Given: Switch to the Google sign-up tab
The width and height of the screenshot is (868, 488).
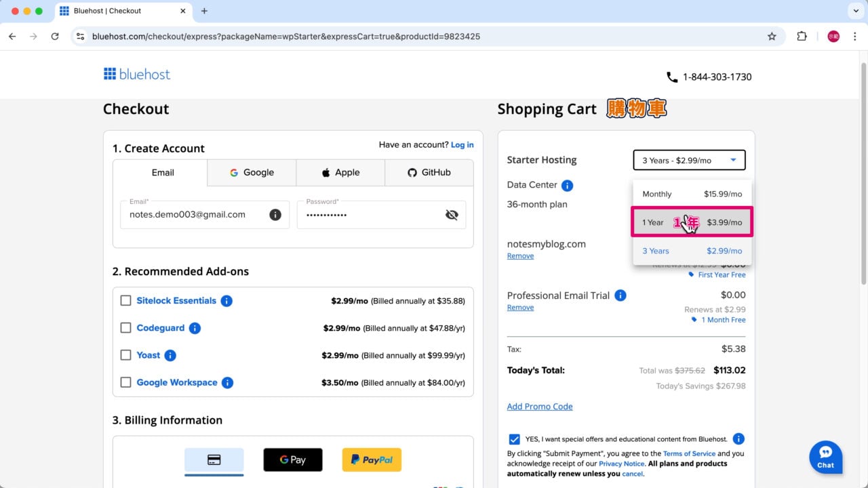Looking at the screenshot, I should point(252,173).
